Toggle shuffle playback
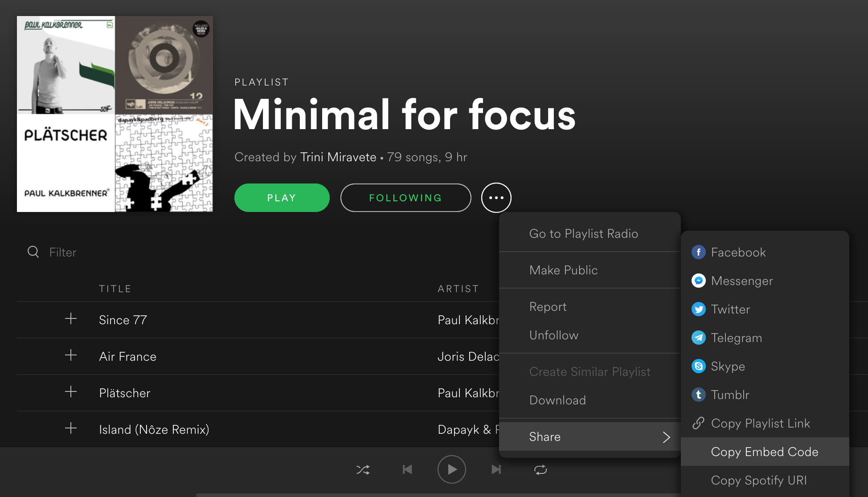The height and width of the screenshot is (497, 868). point(363,470)
